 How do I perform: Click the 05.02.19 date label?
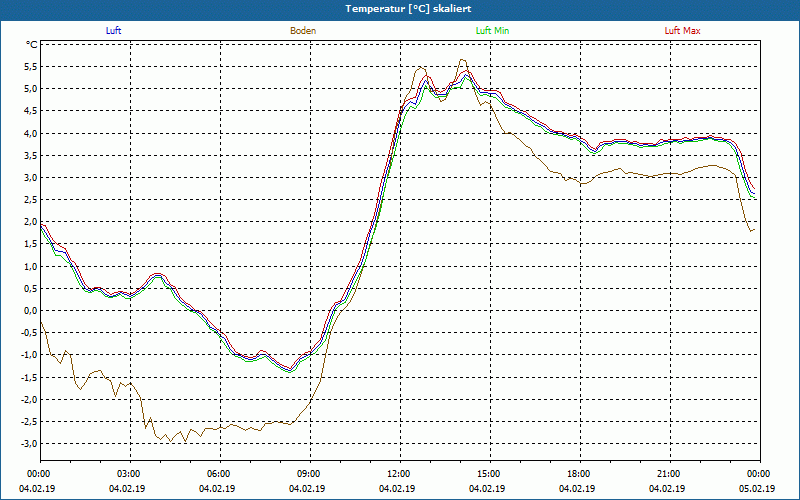coord(757,488)
